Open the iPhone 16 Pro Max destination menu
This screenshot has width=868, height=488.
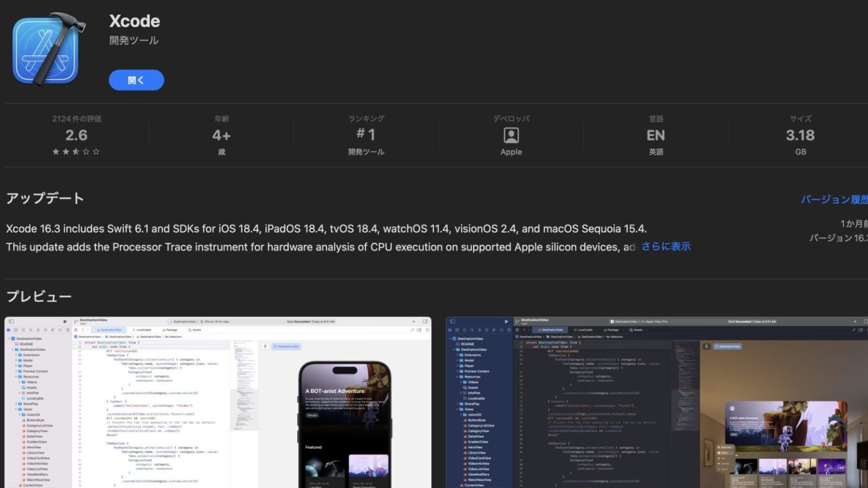pos(216,321)
